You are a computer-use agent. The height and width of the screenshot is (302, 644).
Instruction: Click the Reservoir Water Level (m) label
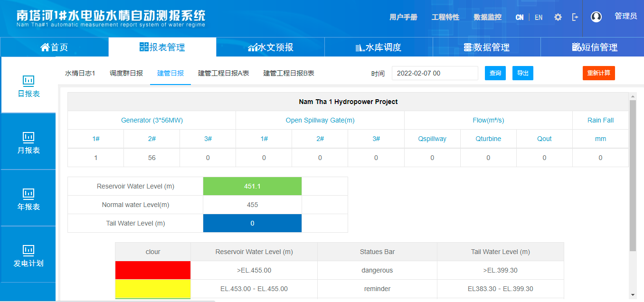135,186
